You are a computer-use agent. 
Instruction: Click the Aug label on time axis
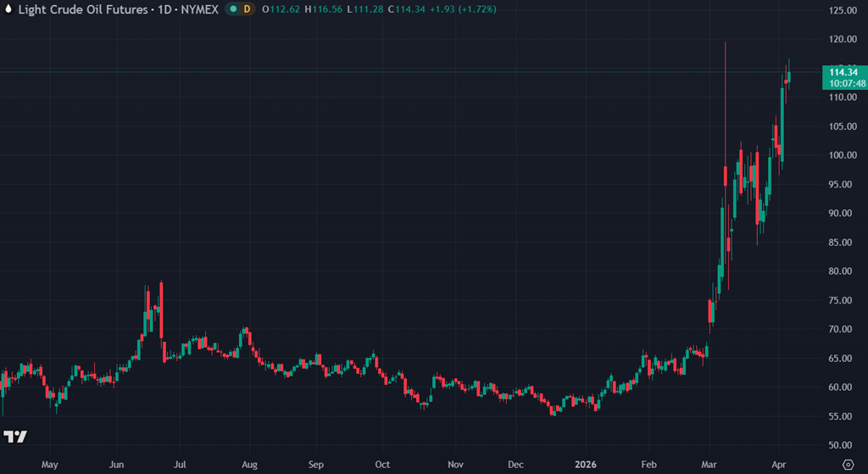coord(249,465)
